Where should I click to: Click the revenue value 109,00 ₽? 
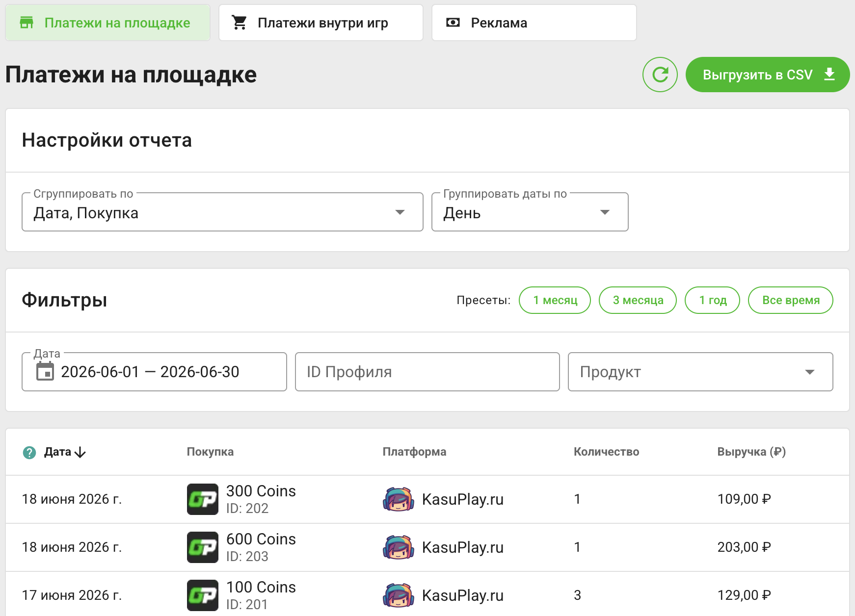[x=744, y=499]
